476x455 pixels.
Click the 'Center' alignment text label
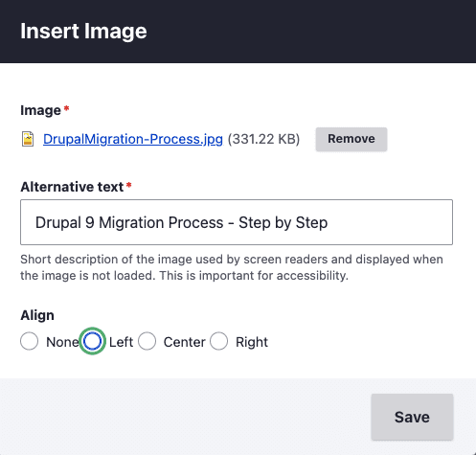[184, 342]
